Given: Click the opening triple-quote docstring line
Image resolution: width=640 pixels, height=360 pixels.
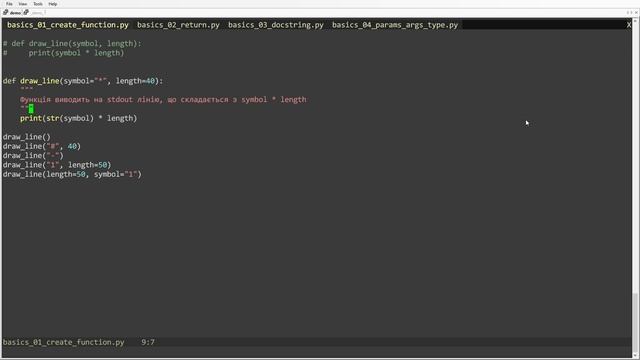Looking at the screenshot, I should tap(27, 89).
